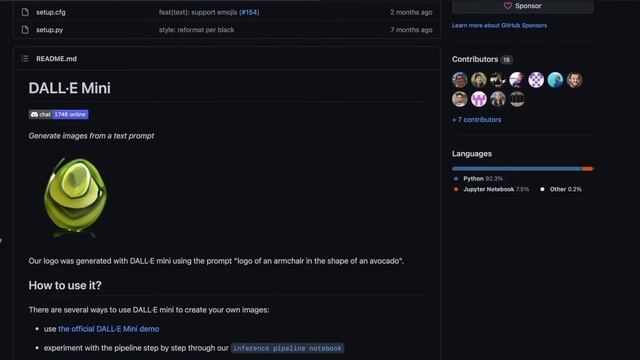Open the purple patterned contributor avatar

536,80
